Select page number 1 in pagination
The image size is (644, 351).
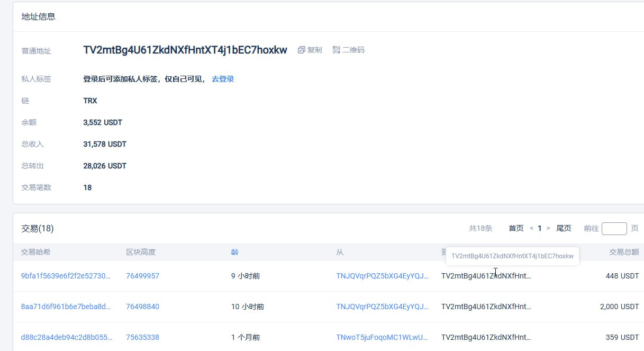pyautogui.click(x=540, y=228)
